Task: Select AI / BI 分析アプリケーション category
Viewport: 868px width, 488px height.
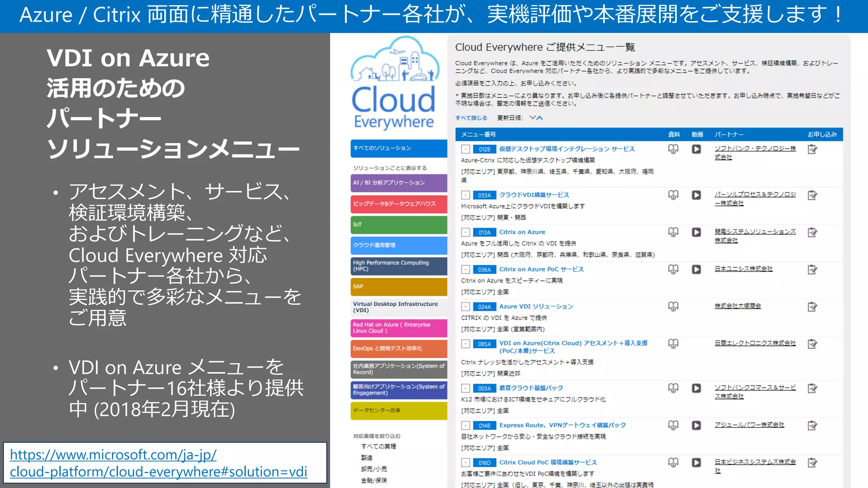Action: [399, 183]
